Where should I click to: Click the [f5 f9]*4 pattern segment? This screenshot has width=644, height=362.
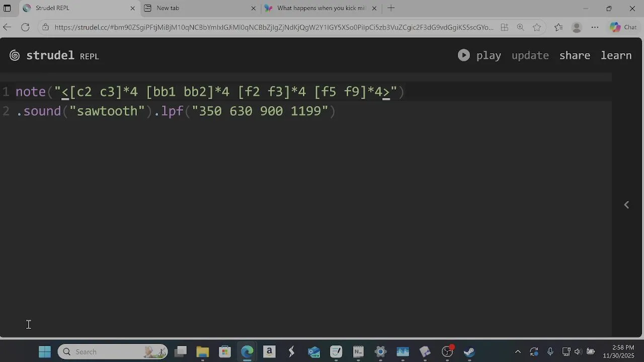pos(348,92)
